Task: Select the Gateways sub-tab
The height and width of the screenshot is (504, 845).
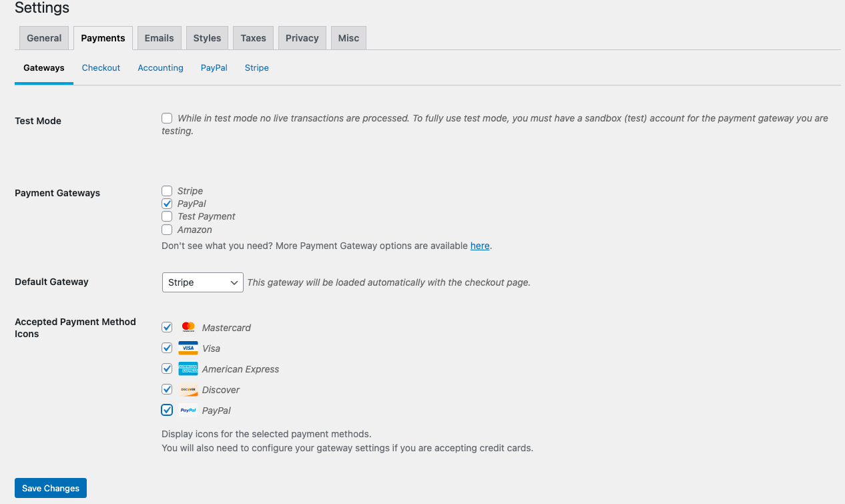Action: [44, 68]
